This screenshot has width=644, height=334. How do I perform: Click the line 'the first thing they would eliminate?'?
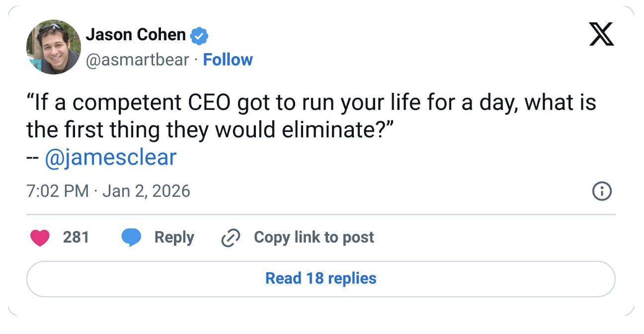pos(210,131)
